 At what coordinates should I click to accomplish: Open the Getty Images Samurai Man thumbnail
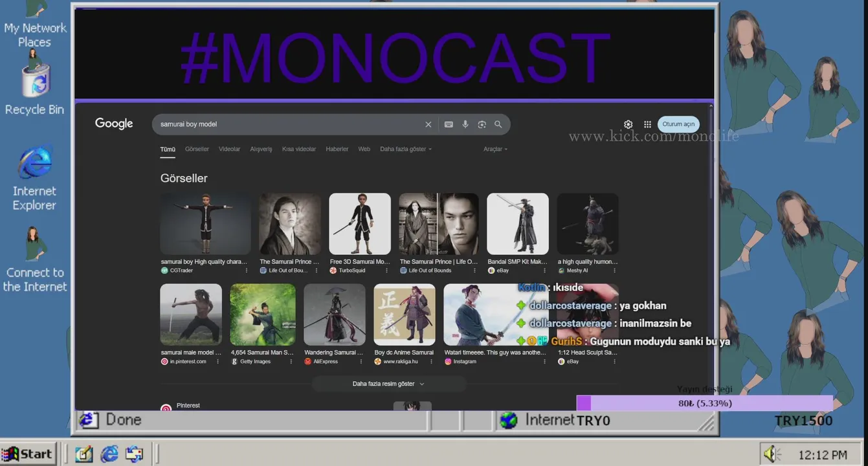point(263,315)
